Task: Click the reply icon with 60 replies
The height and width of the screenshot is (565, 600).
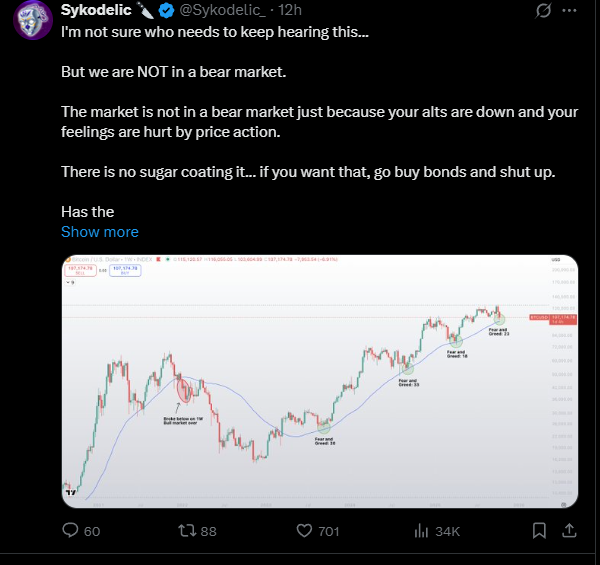Action: [x=71, y=531]
